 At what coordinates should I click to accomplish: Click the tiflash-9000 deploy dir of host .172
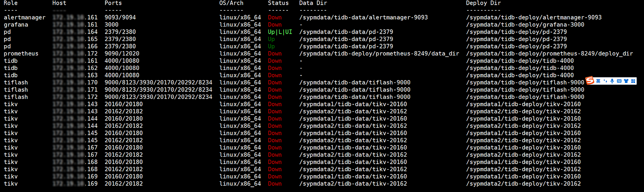pyautogui.click(x=525, y=97)
